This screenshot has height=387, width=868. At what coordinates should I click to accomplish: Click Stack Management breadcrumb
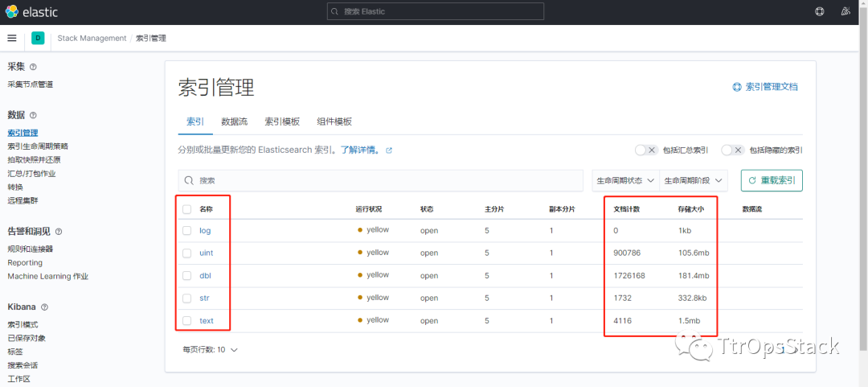click(92, 39)
